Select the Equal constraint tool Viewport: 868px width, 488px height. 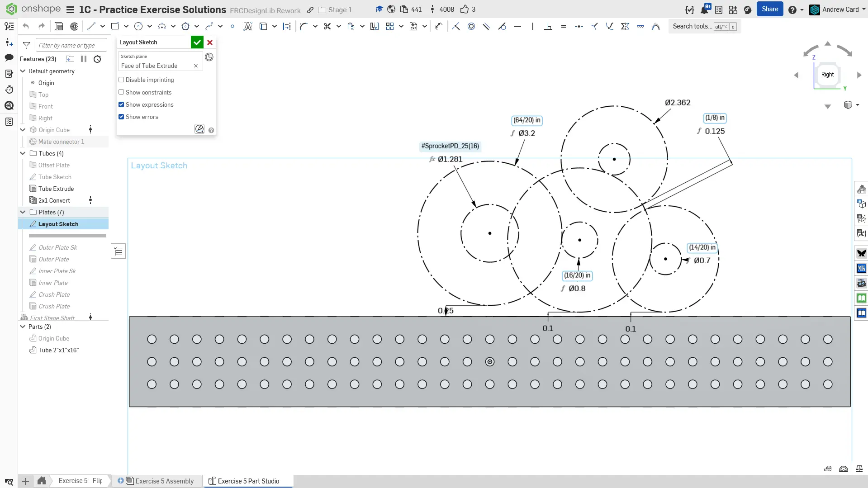pyautogui.click(x=564, y=26)
